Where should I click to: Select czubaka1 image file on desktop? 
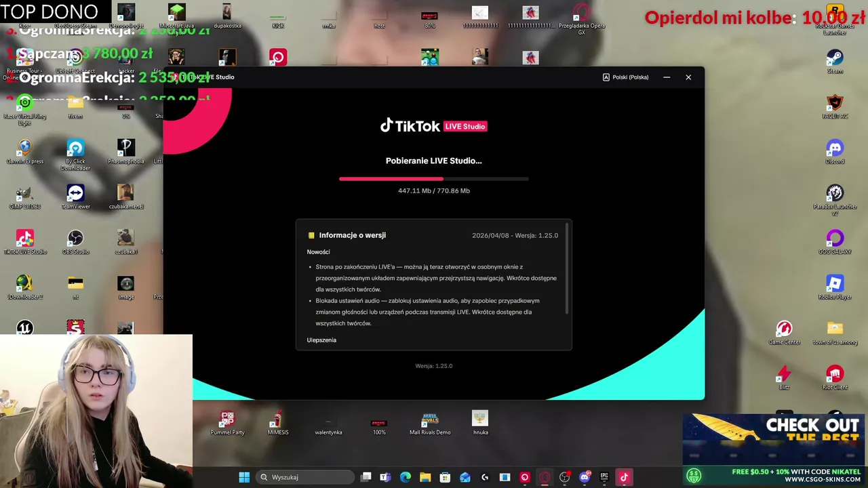125,243
